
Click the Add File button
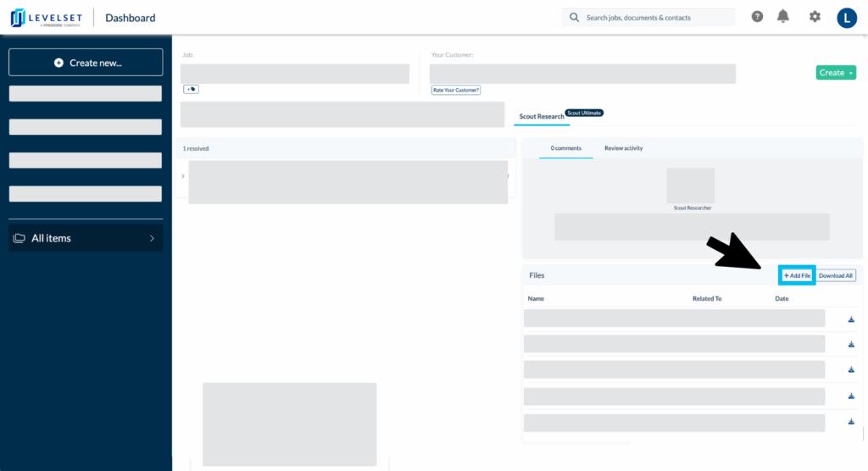point(797,275)
